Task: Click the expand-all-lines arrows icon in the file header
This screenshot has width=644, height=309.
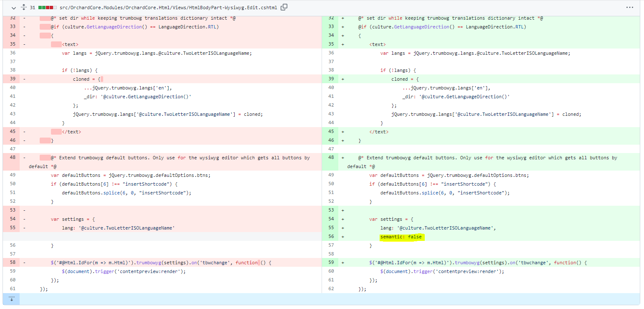Action: click(x=24, y=8)
